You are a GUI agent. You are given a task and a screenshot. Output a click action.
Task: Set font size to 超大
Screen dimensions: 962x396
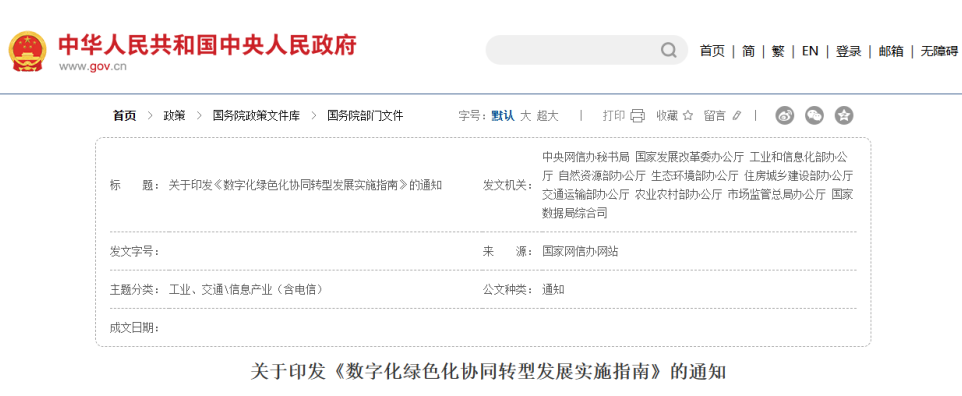click(x=548, y=115)
